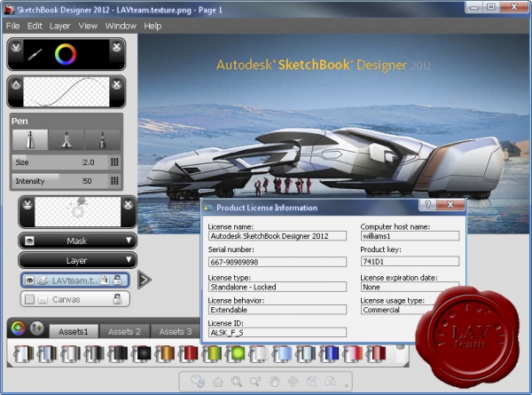532x395 pixels.
Task: Open the bottom toolbar's small dropdown arrow
Action: point(347,385)
